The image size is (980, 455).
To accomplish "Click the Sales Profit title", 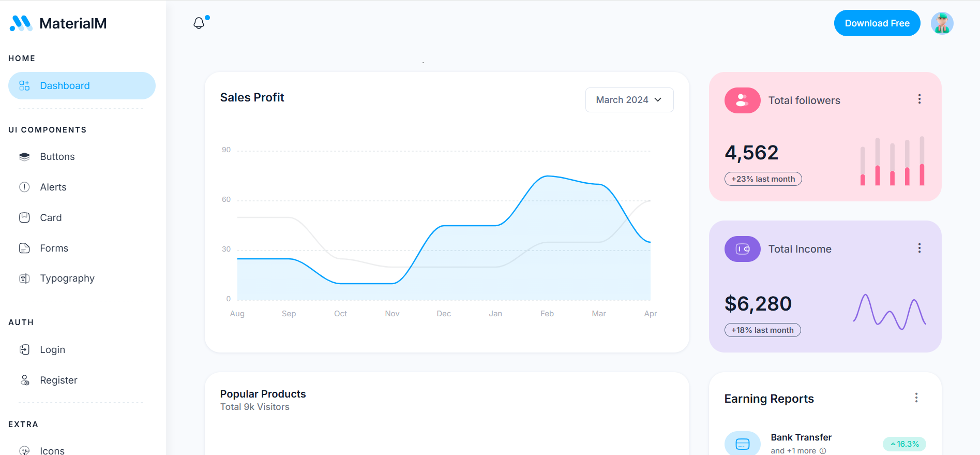I will 252,97.
